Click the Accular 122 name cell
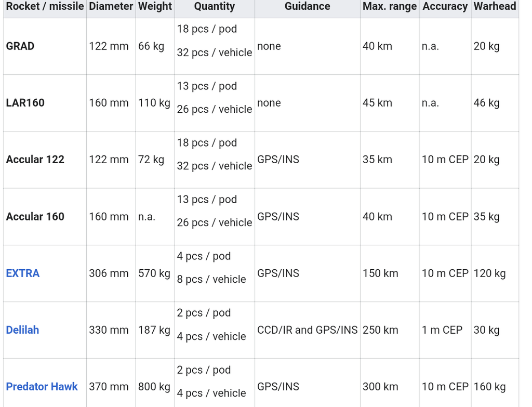Image resolution: width=532 pixels, height=407 pixels. click(x=35, y=160)
